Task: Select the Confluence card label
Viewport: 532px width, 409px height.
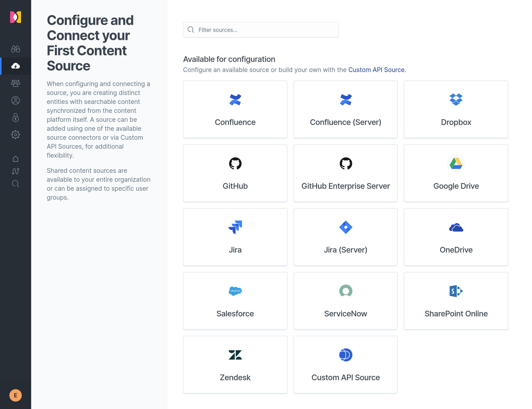Action: tap(235, 122)
